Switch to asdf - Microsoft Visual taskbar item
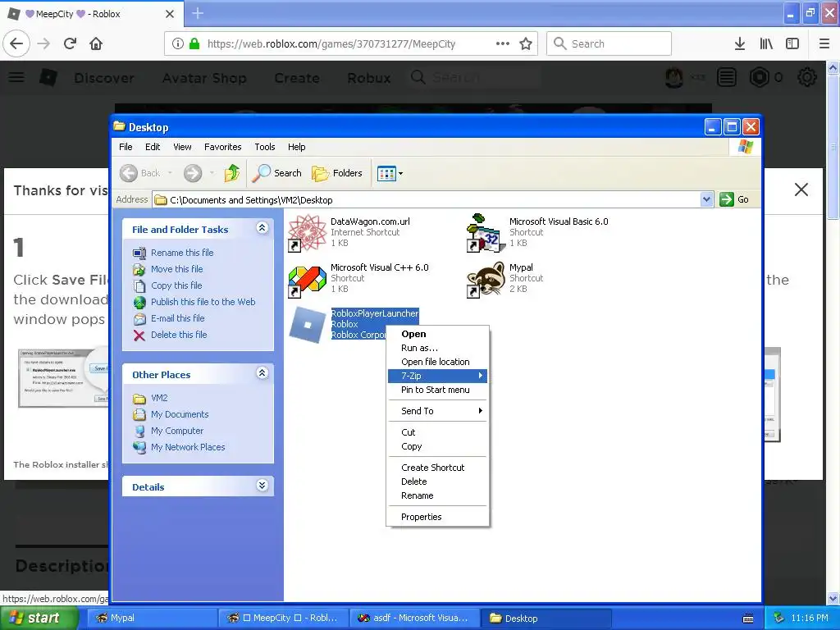 [x=413, y=618]
